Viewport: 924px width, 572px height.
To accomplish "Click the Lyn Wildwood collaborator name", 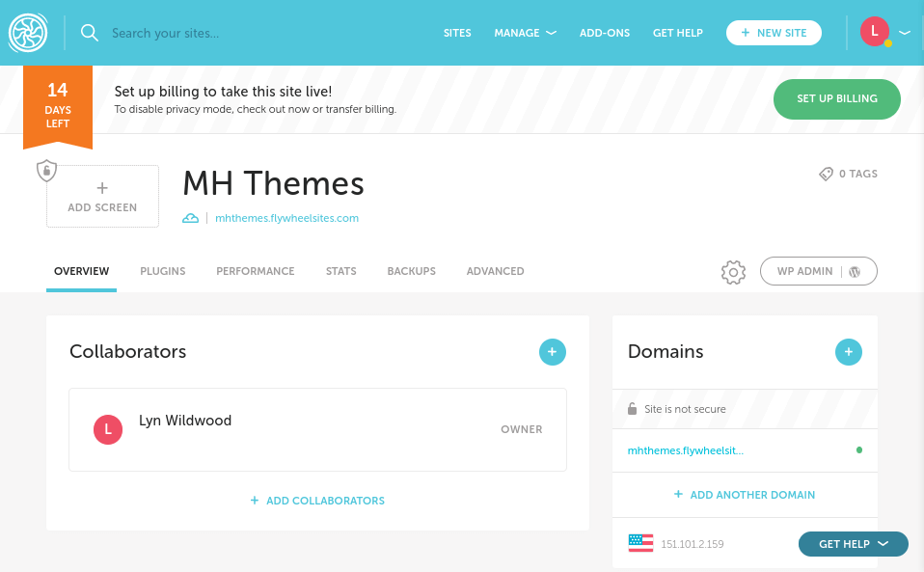I will pyautogui.click(x=185, y=421).
